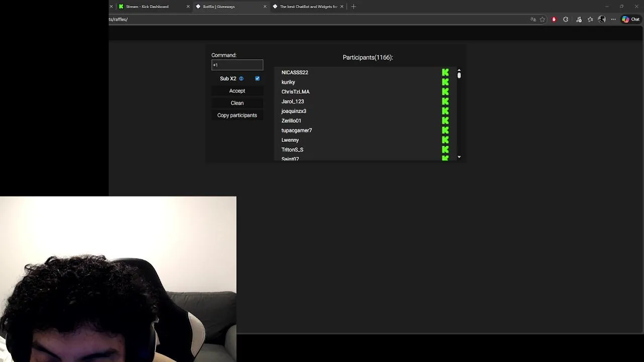Click the Clean button
Screen dimensions: 644x362
point(237,103)
